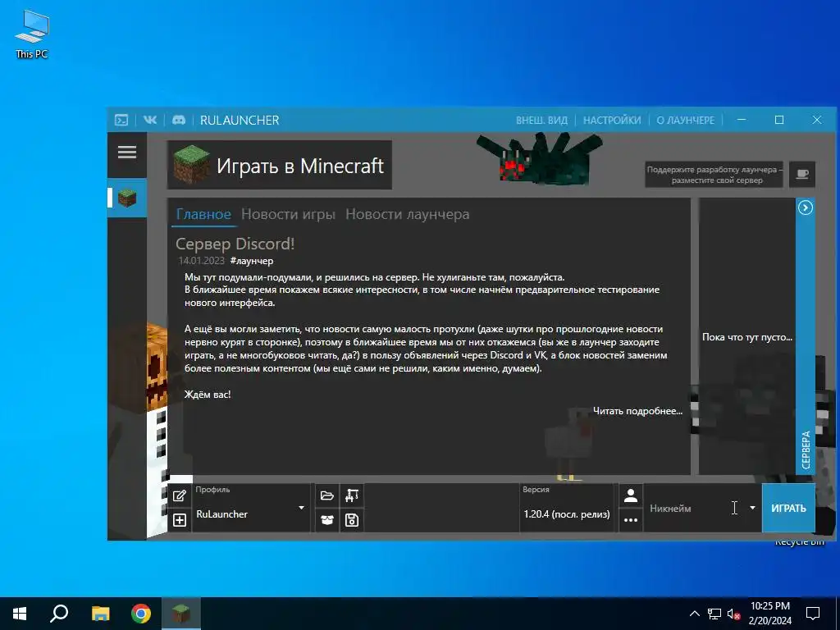This screenshot has height=630, width=840.
Task: Edit the current profile pencil icon
Action: click(180, 495)
